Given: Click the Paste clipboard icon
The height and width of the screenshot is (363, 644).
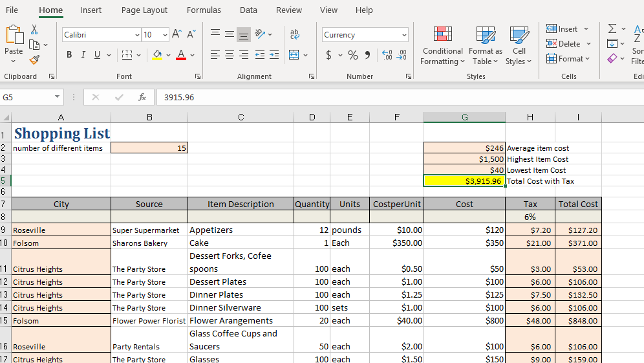Looking at the screenshot, I should 14,34.
